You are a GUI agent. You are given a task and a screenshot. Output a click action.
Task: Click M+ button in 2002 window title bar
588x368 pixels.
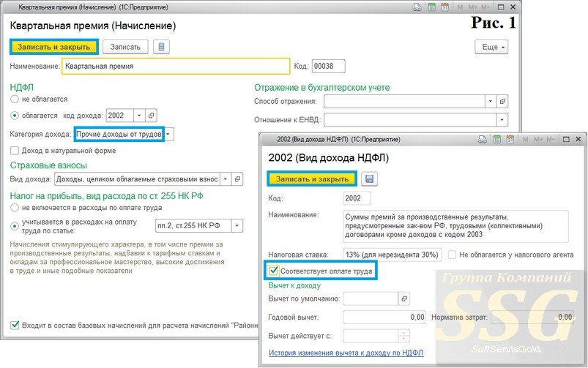tap(538, 140)
